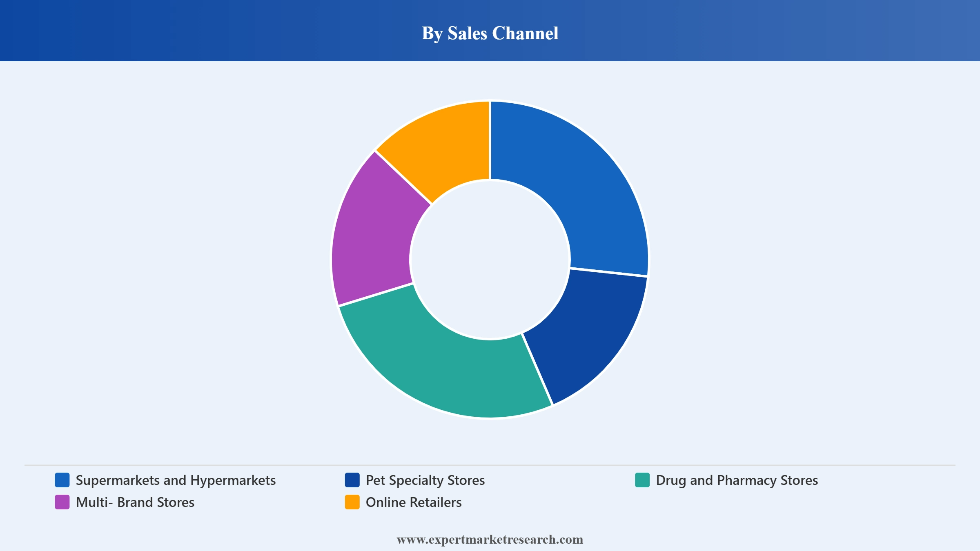Toggle the Online Retailers legend label
980x551 pixels.
point(414,502)
